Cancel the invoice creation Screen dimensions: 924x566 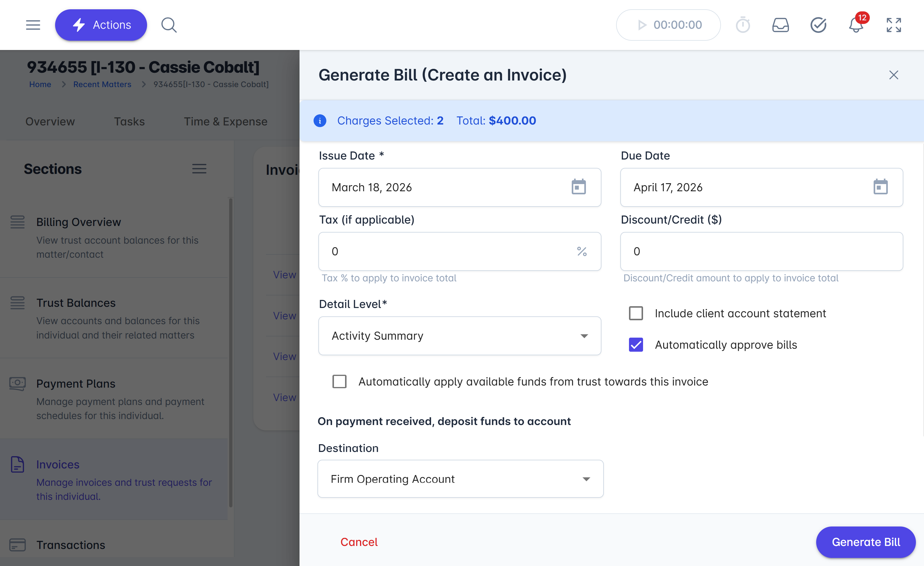359,542
